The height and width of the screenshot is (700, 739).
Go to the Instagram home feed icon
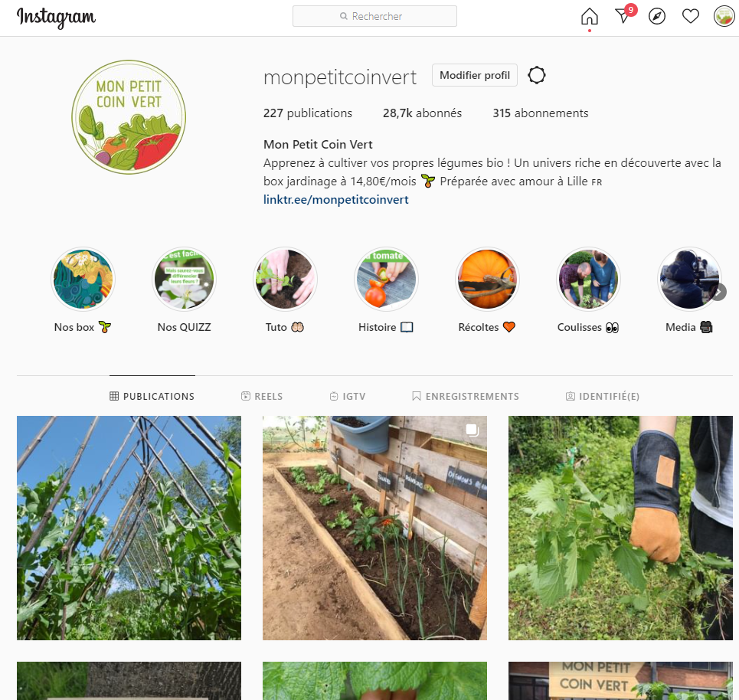pos(589,17)
